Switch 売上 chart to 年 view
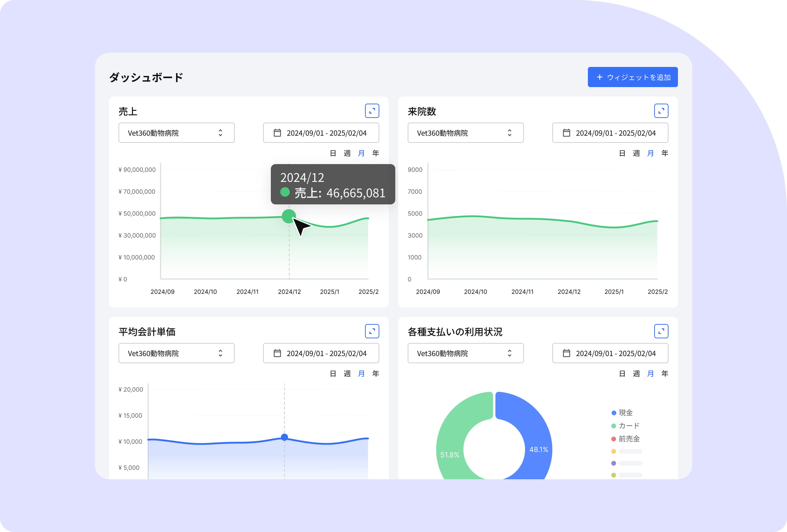The image size is (787, 532). coord(375,153)
